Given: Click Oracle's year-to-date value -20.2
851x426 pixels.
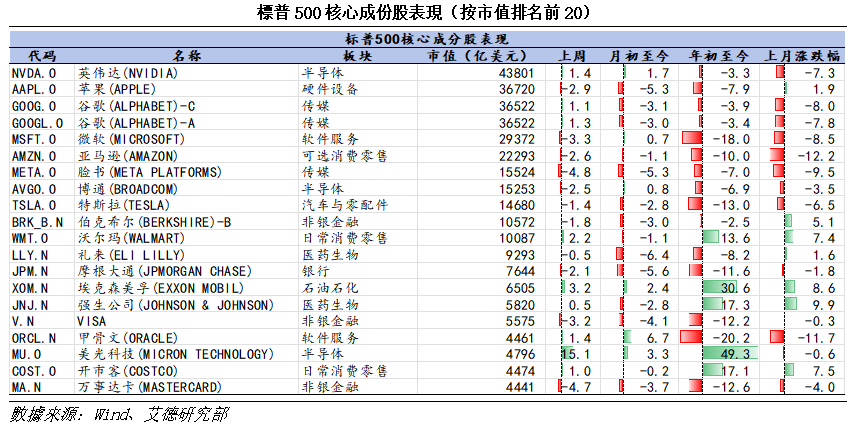Looking at the screenshot, I should [731, 338].
